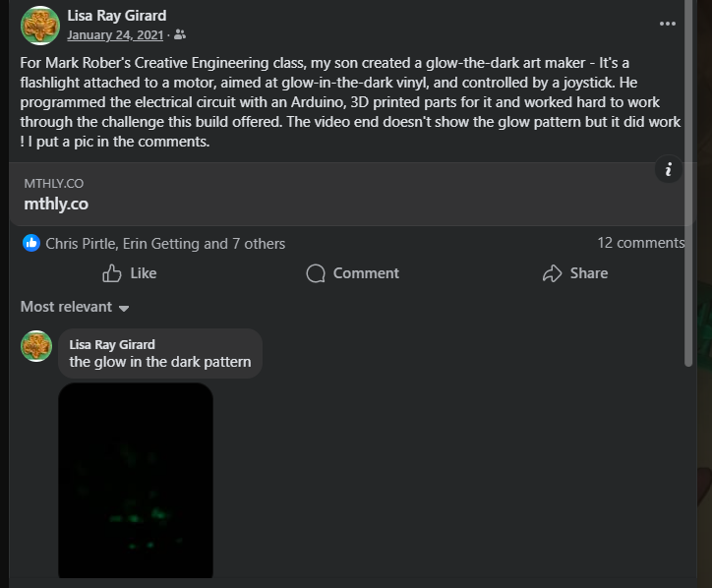Open the three-dot post options menu
The image size is (712, 588).
(668, 24)
